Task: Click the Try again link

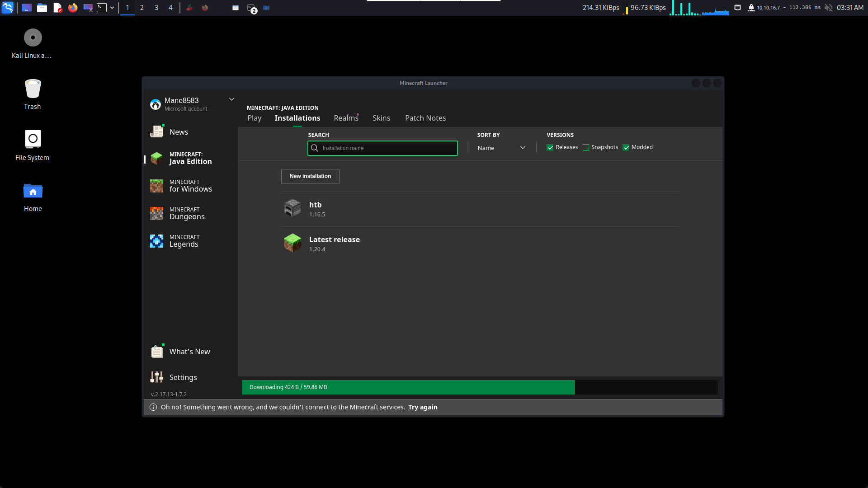Action: 423,407
